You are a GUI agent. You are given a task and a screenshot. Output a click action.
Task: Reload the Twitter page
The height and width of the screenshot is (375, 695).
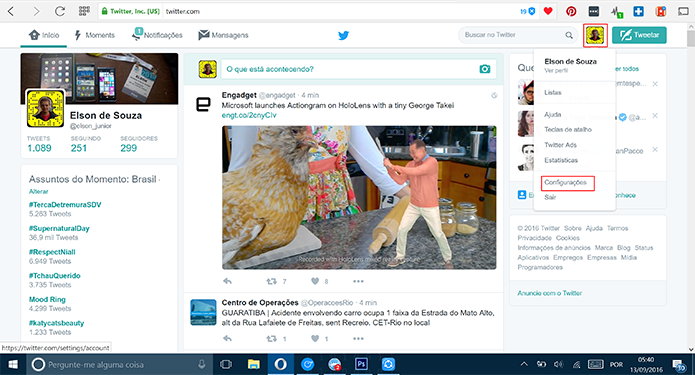(x=60, y=11)
